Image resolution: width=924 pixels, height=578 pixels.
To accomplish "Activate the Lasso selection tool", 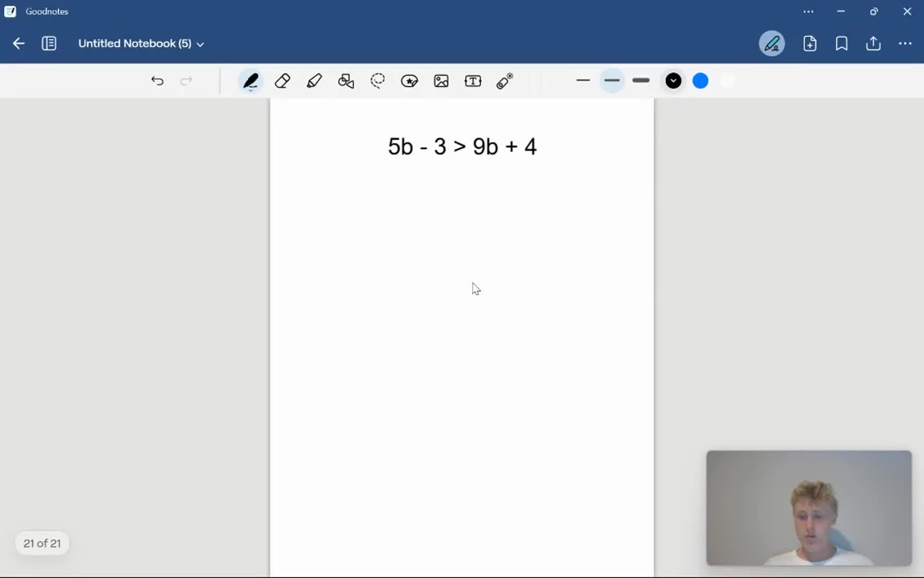I will point(377,81).
